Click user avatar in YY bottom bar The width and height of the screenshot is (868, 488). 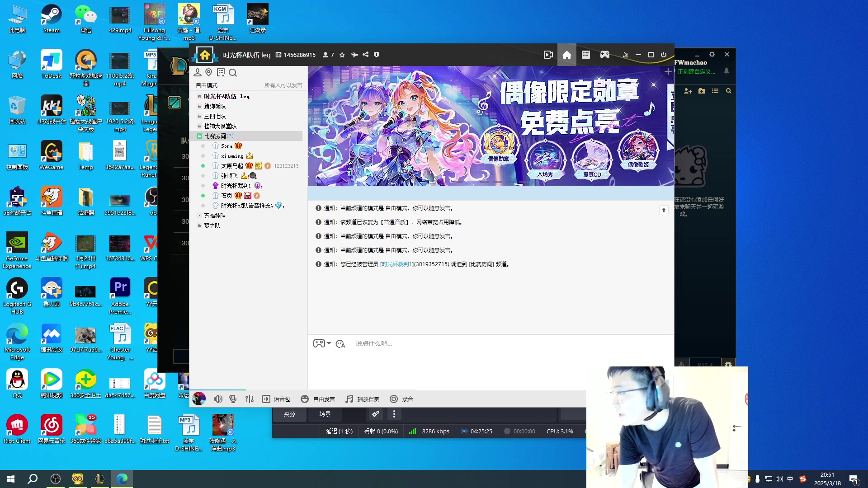pyautogui.click(x=199, y=399)
